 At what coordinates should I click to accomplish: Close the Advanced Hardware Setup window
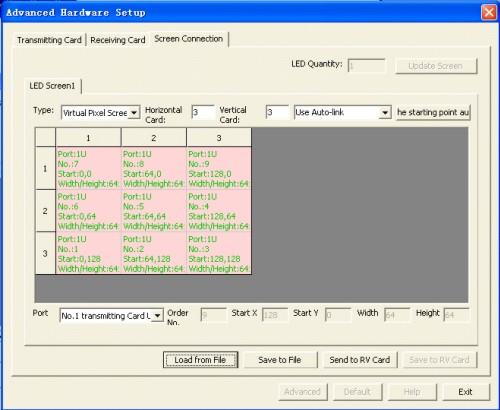[x=489, y=13]
